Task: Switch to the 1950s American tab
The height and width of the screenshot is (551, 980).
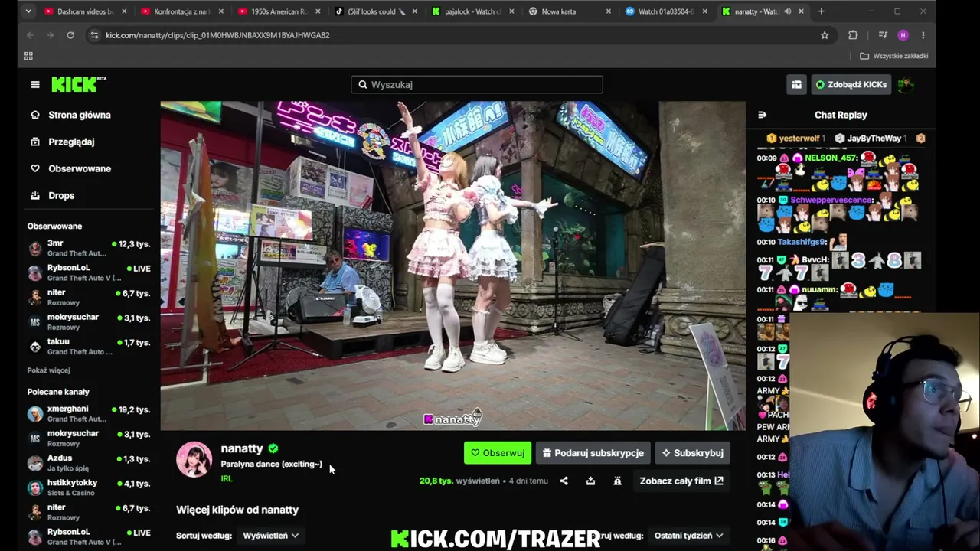Action: 279,11
